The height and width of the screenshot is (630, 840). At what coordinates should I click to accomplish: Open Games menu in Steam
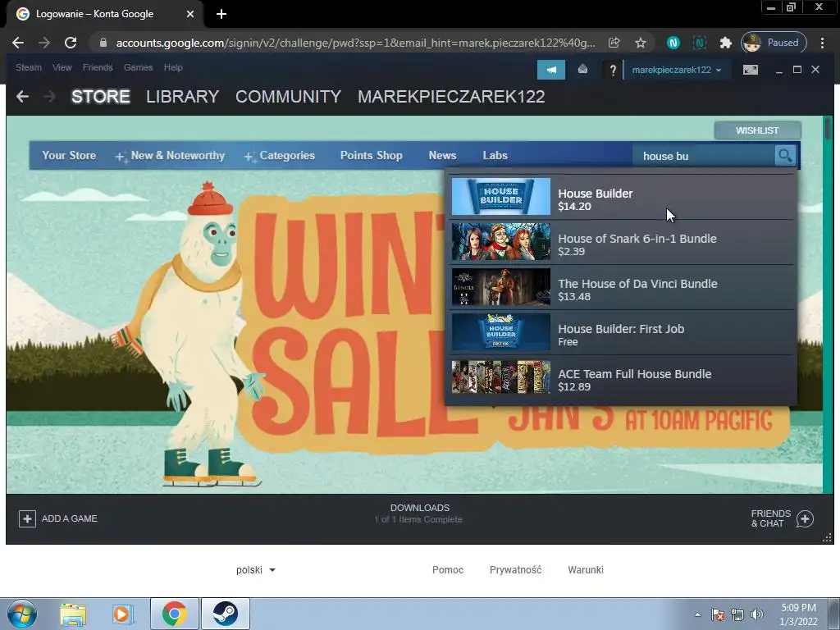138,67
